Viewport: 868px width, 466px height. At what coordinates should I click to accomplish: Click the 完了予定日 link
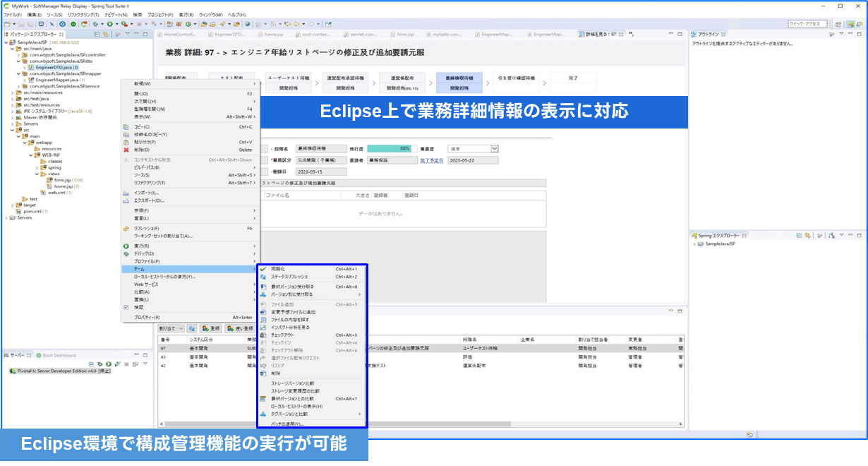[x=431, y=160]
